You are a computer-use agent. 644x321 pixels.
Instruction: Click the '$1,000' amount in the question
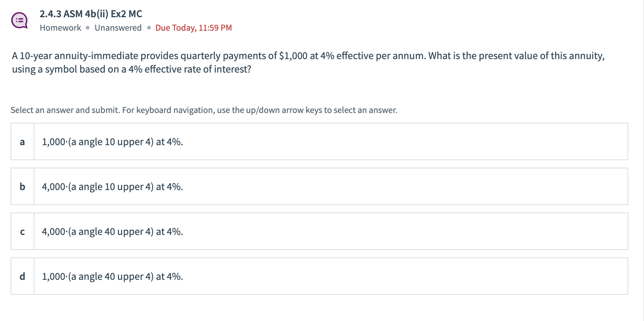293,56
